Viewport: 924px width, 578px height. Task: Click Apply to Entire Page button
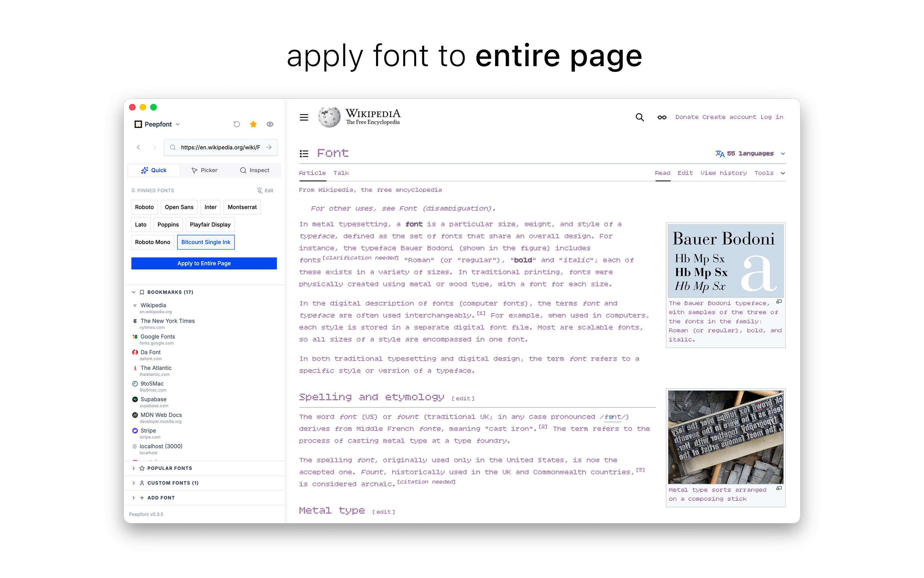pos(204,263)
